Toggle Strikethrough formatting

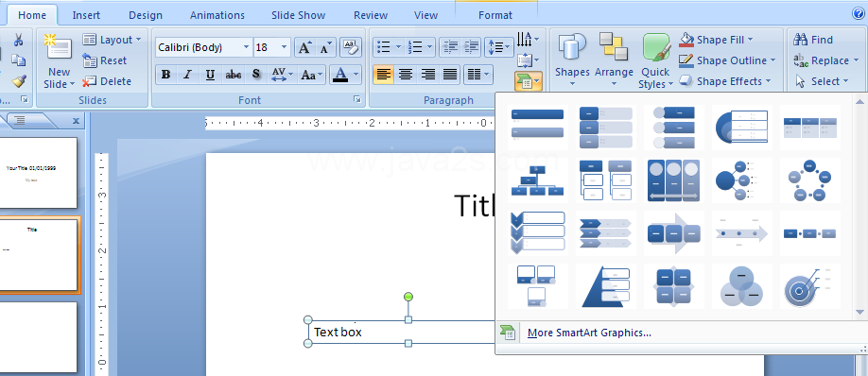click(x=233, y=75)
